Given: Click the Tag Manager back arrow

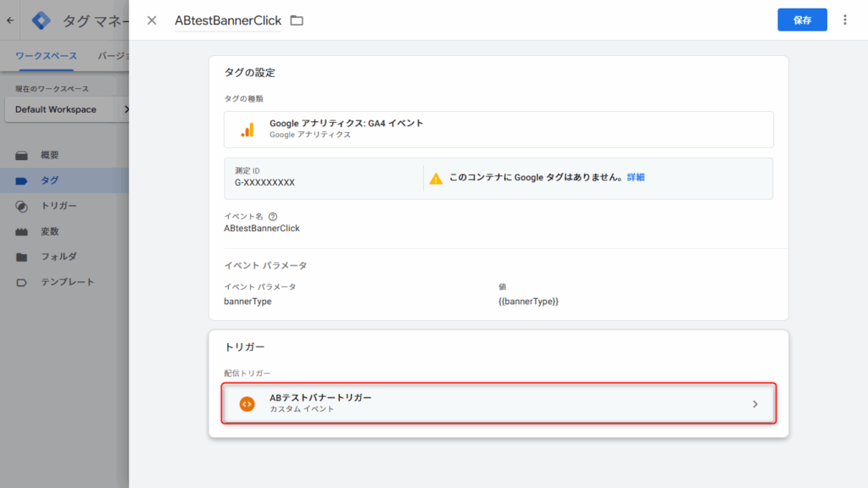Looking at the screenshot, I should pyautogui.click(x=10, y=20).
